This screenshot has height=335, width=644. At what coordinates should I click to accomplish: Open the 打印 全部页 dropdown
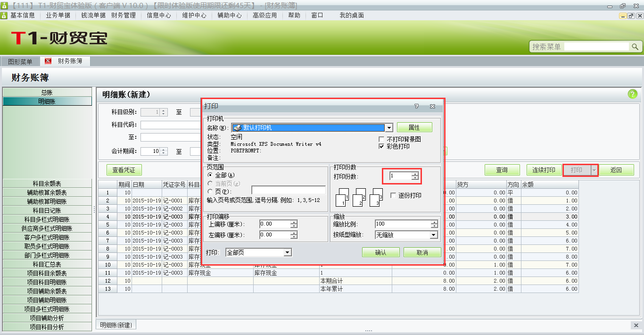tap(288, 252)
